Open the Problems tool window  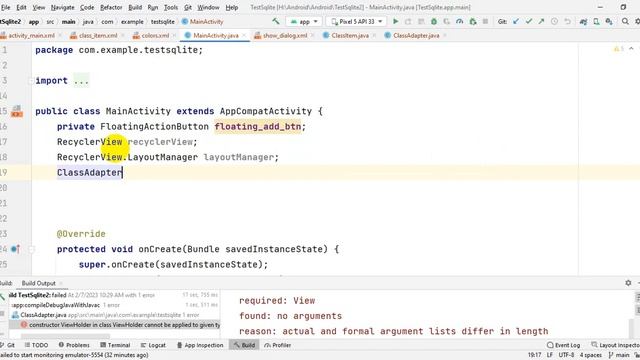click(x=74, y=345)
